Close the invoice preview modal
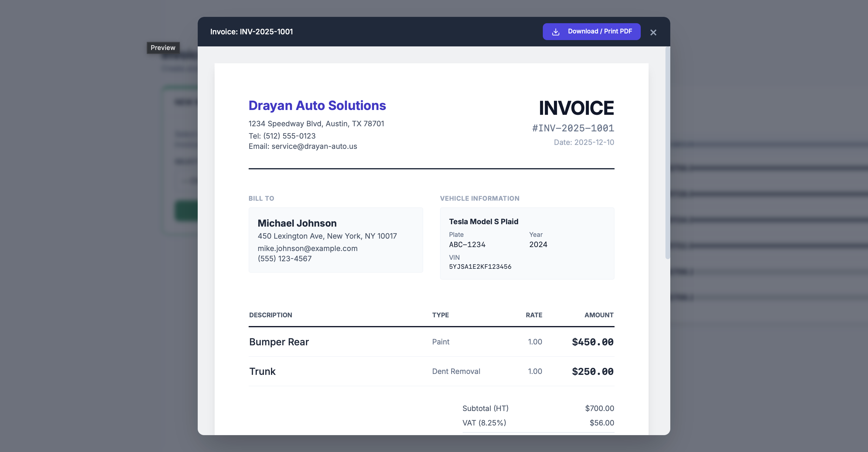 click(653, 32)
